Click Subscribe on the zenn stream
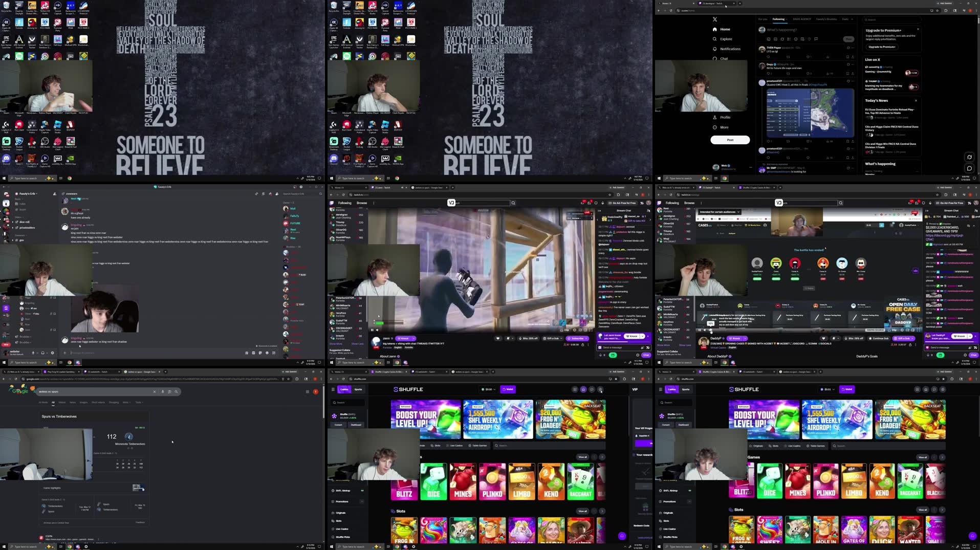This screenshot has width=980, height=550. (578, 338)
